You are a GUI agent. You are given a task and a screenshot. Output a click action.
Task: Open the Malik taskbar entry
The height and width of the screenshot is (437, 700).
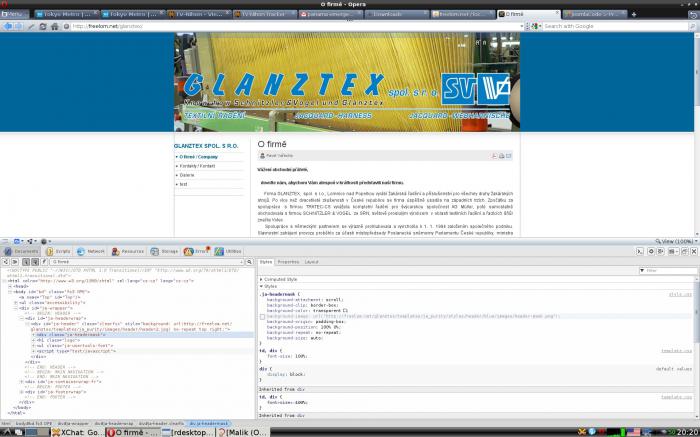[243, 432]
